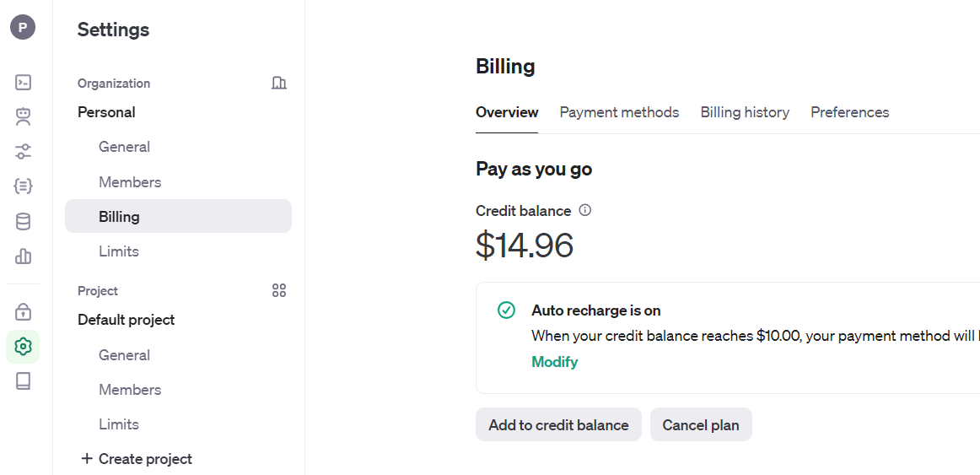Click the Project grid icon

point(279,290)
